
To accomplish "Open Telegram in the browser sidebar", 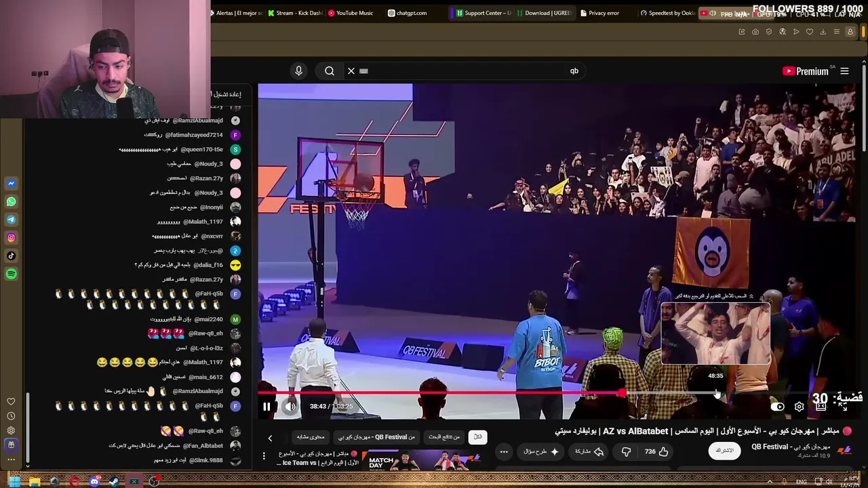I will [x=11, y=220].
